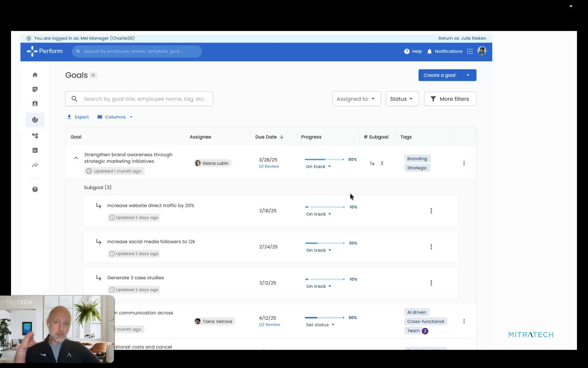The image size is (588, 368).
Task: Adjust progress bar for social media followers subgoal
Action: (325, 243)
